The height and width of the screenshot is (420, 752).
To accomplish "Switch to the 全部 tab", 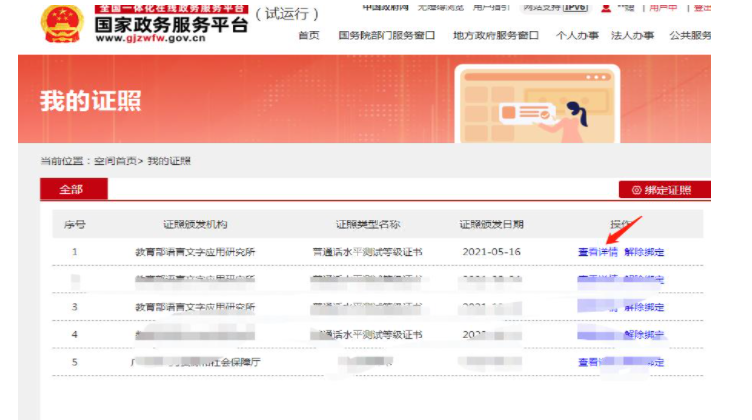I will point(72,189).
